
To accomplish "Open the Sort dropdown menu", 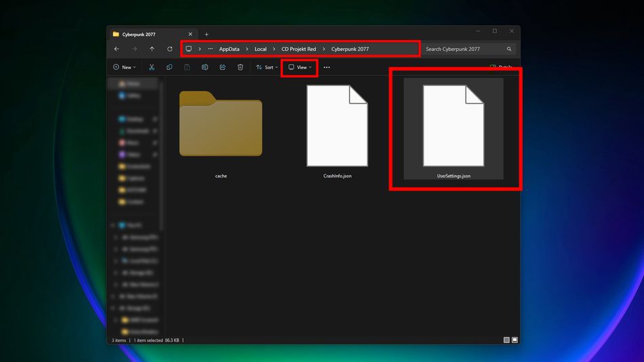I will (x=265, y=67).
